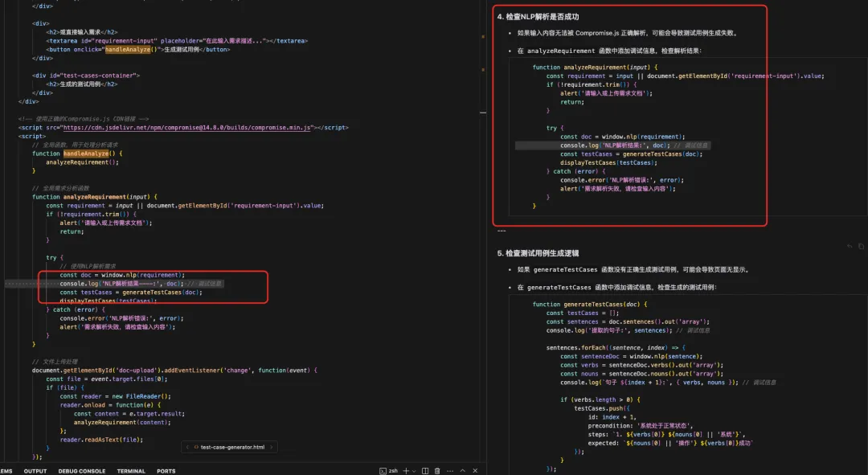Screen dimensions: 868x475
Task: Click the 'const doc = window.nlp(requirement)' line in the editor
Action: [x=122, y=275]
